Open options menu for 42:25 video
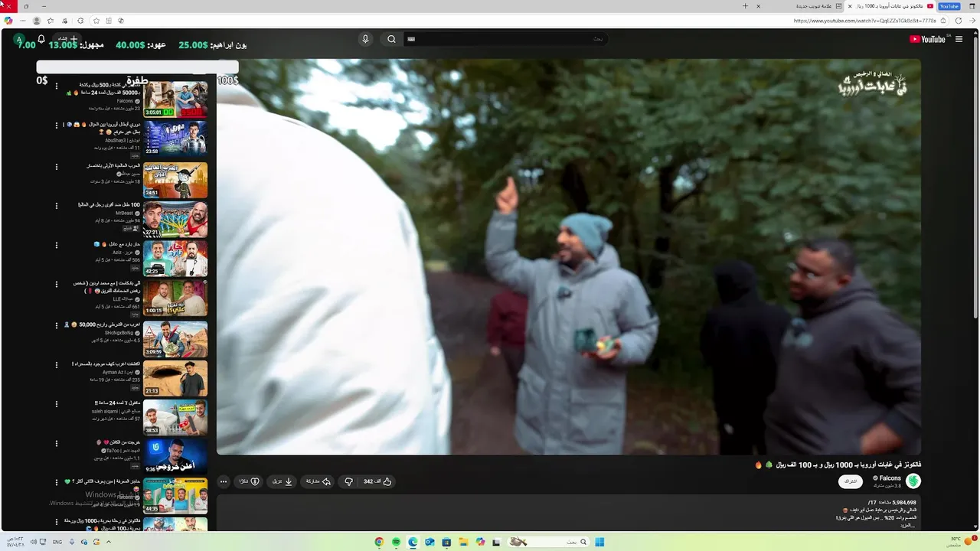 tap(56, 245)
